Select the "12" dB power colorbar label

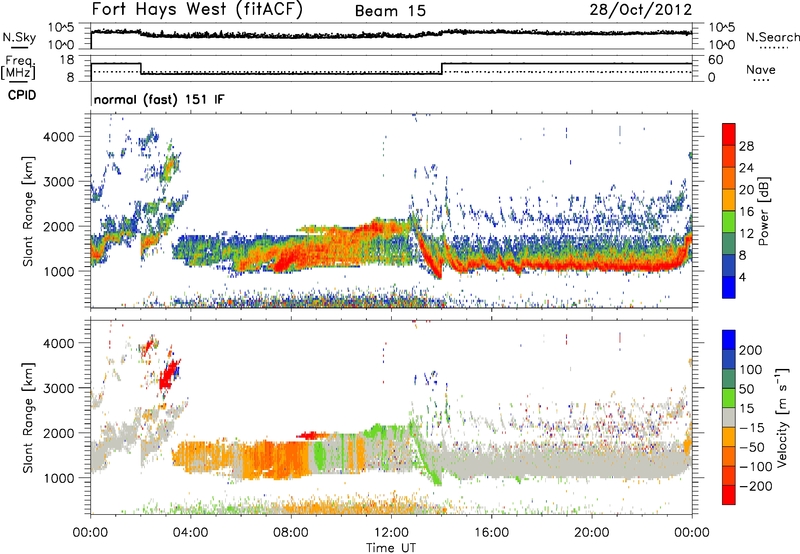tap(746, 234)
